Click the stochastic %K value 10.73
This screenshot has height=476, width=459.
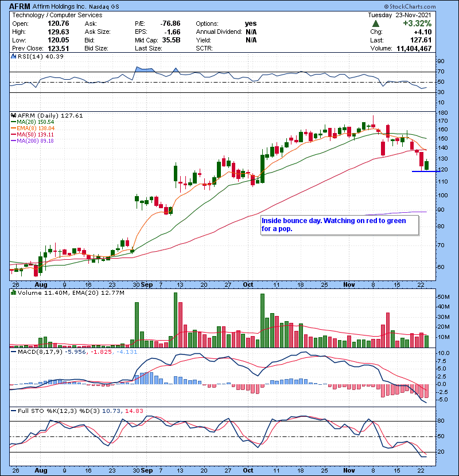[x=110, y=411]
